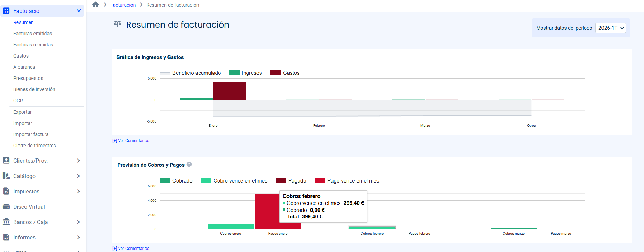Screen dimensions: 644x252
Task: Click the Cobrado green legend swatch
Action: (x=165, y=181)
